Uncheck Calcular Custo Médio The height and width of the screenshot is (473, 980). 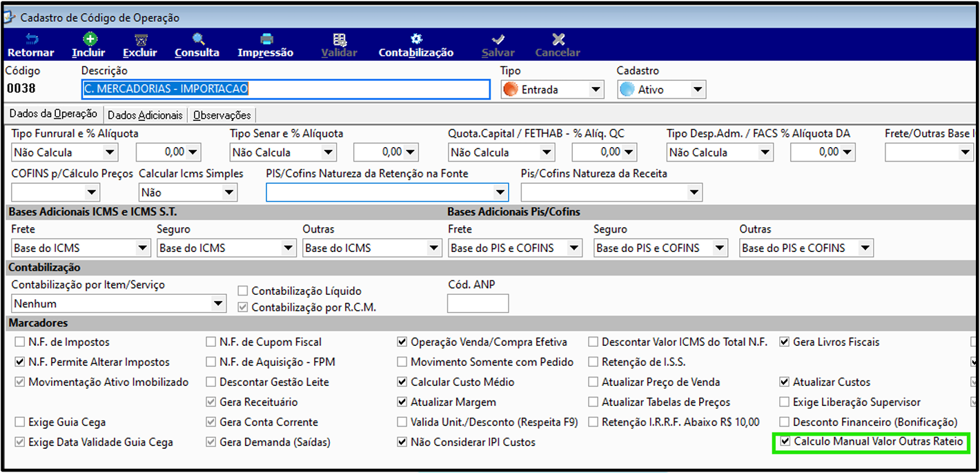(402, 382)
